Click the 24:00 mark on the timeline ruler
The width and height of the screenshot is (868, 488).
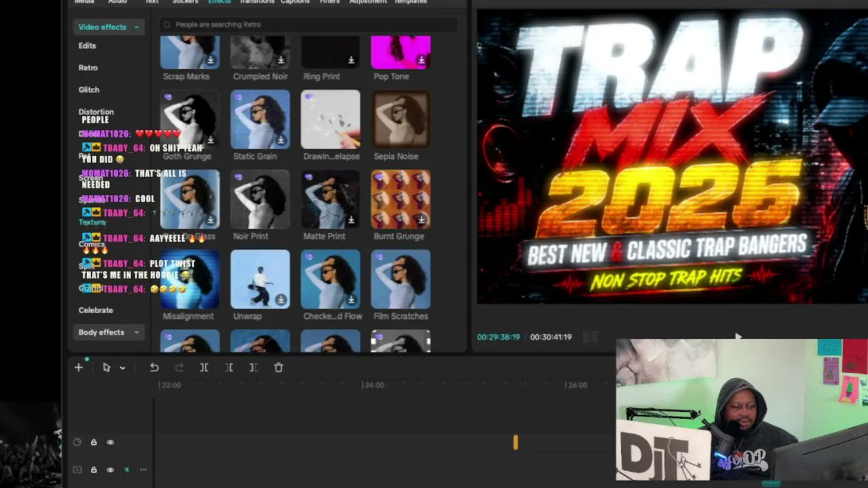(x=373, y=385)
